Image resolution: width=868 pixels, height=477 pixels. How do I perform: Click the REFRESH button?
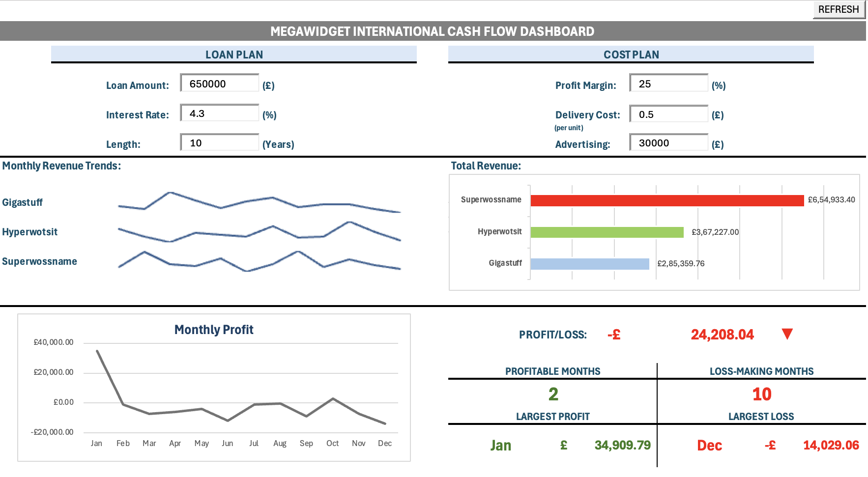coord(839,9)
